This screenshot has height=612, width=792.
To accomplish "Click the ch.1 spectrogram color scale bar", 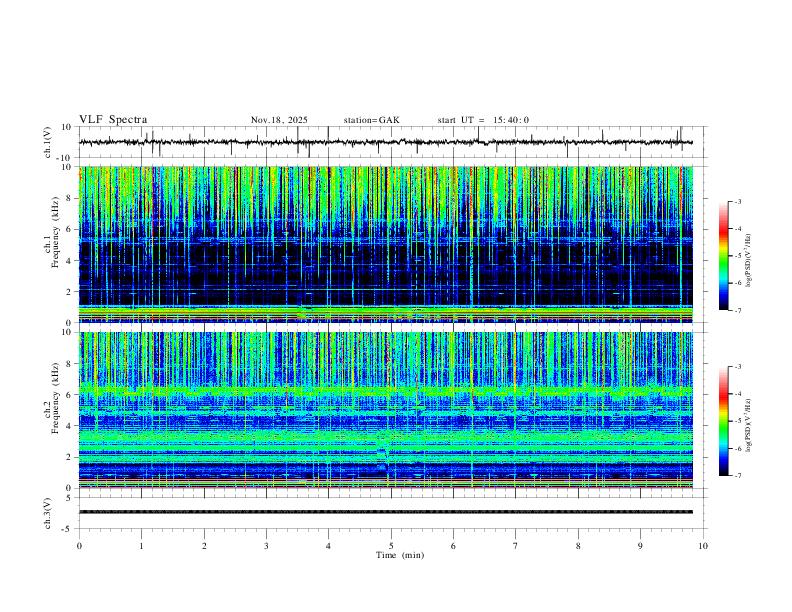I will (x=723, y=256).
